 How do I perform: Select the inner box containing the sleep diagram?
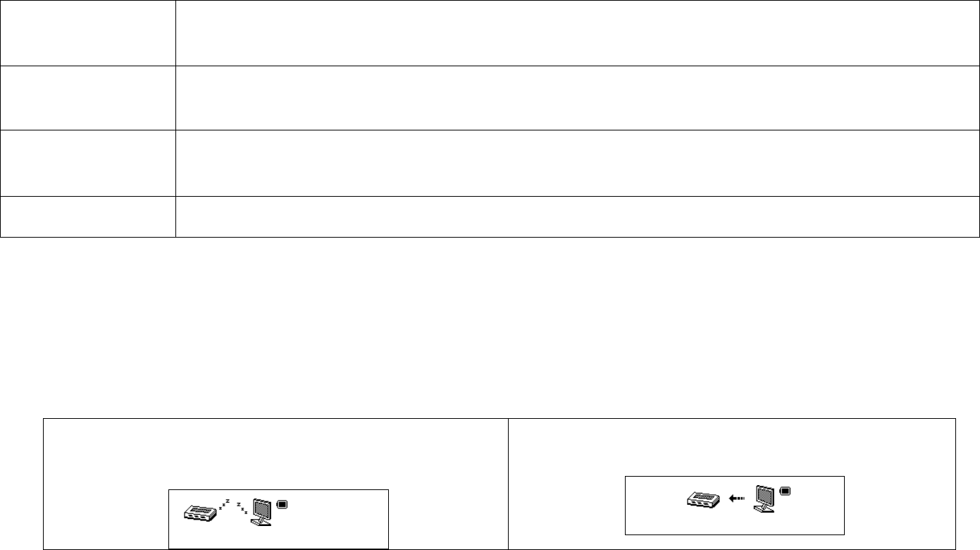(x=278, y=519)
